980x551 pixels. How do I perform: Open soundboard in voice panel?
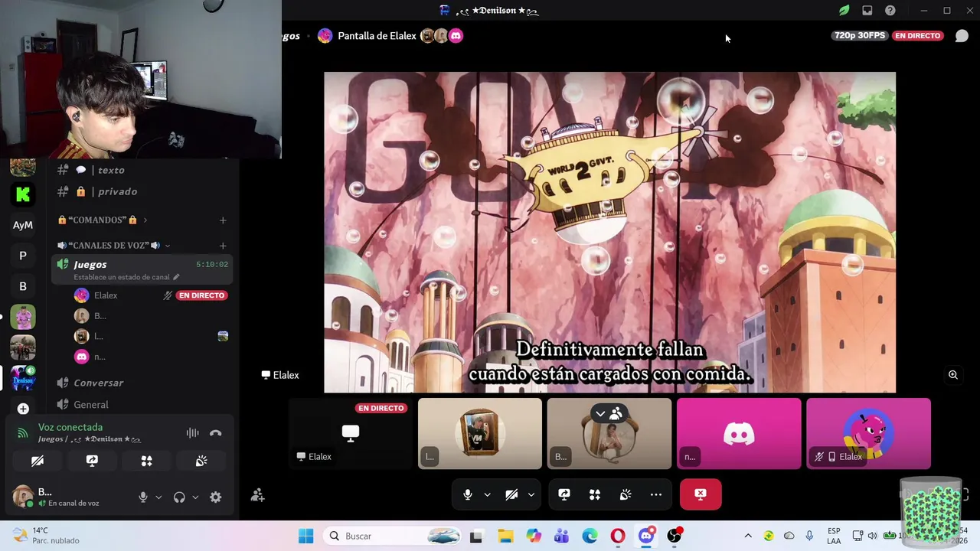201,461
